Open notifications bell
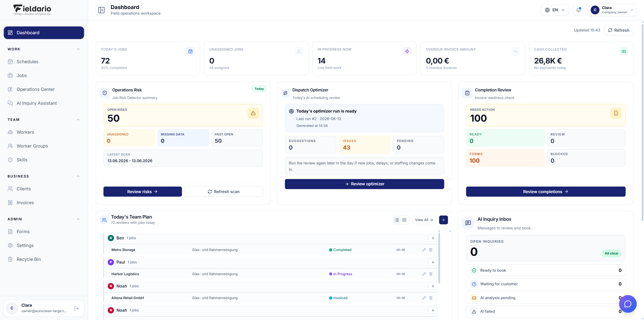 [x=578, y=10]
